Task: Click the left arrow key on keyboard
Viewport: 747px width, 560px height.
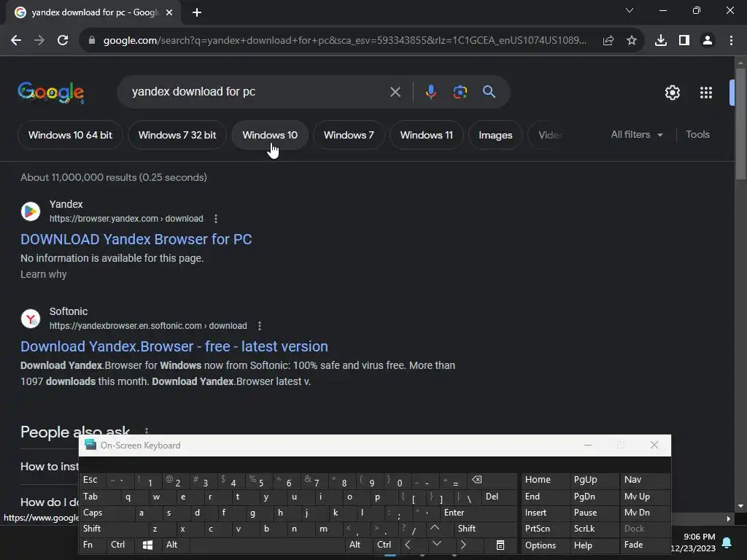Action: pos(408,545)
